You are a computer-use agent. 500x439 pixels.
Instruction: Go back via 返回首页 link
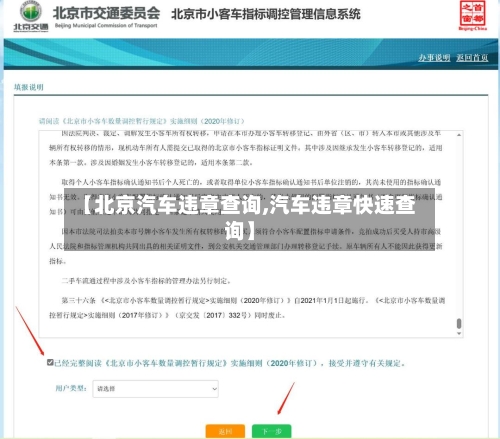click(x=472, y=58)
